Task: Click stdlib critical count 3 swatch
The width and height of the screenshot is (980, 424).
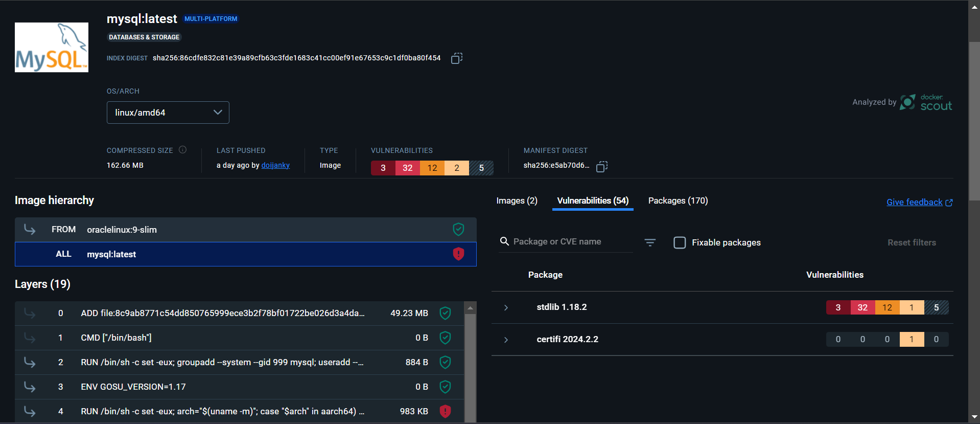Action: (x=838, y=307)
